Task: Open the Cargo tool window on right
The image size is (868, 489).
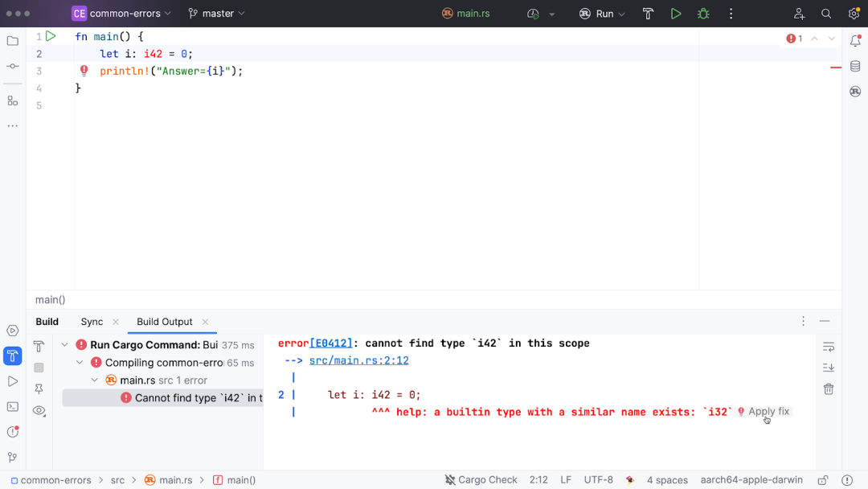Action: (x=855, y=92)
